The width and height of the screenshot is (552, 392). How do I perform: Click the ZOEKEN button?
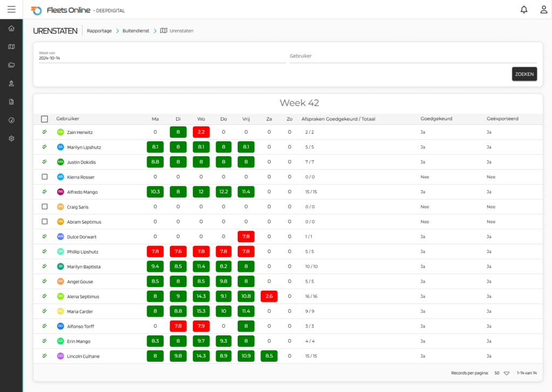point(524,74)
